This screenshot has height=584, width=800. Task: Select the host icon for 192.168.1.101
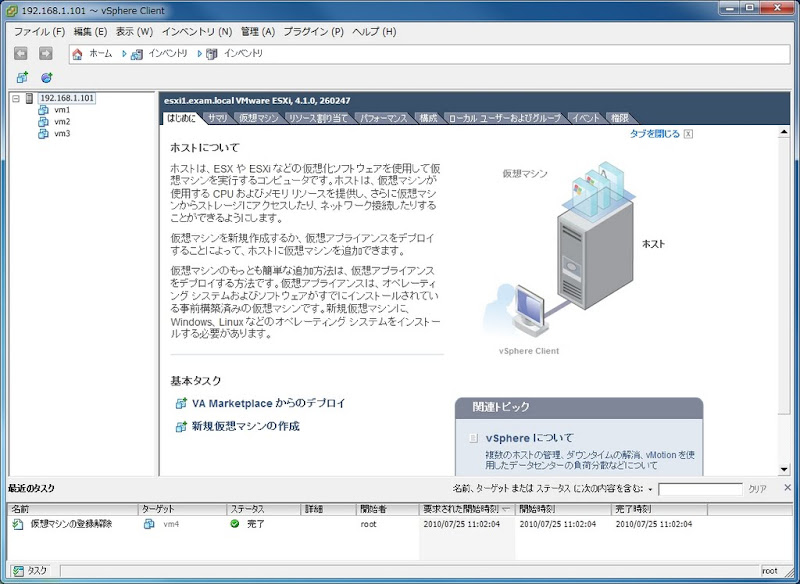(x=30, y=98)
